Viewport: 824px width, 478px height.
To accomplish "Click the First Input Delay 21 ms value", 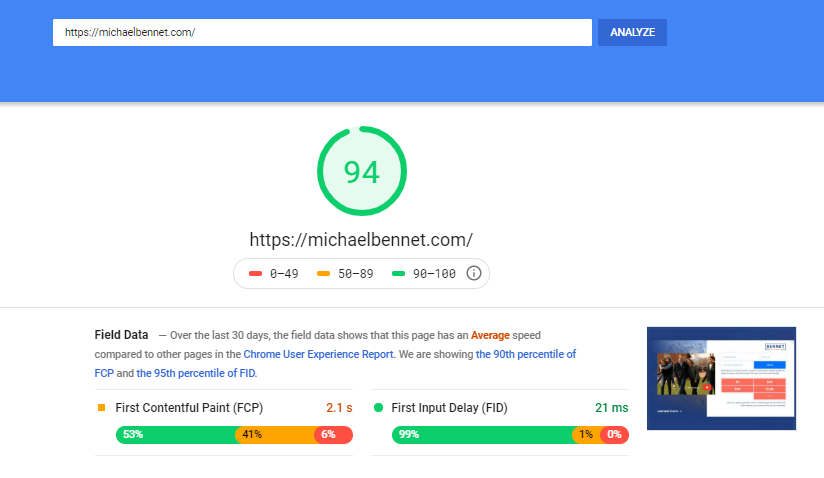I will point(612,408).
